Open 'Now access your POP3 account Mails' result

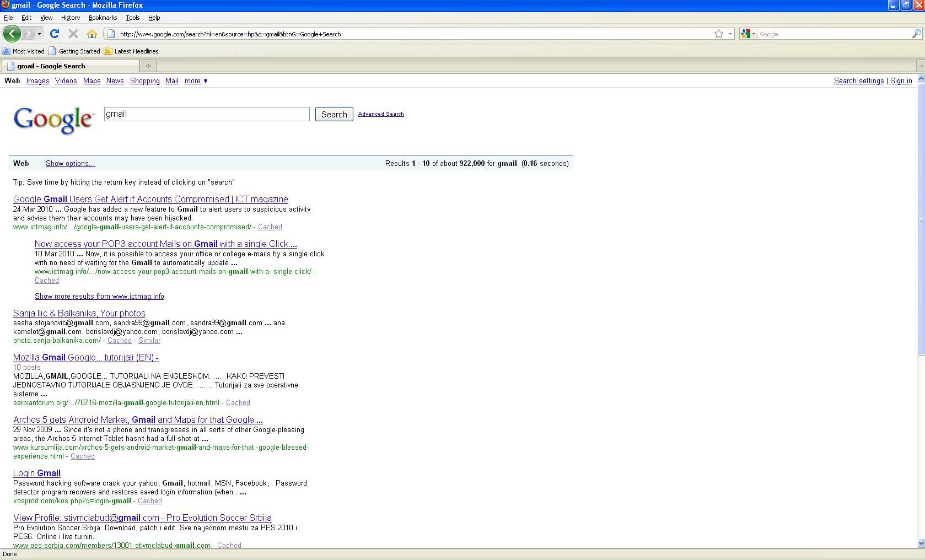[166, 244]
